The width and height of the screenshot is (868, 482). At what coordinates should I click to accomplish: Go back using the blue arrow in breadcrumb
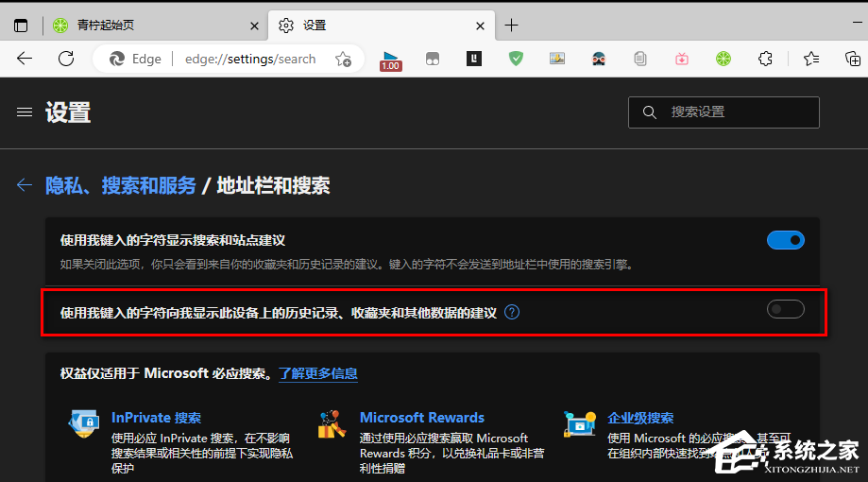pyautogui.click(x=25, y=185)
